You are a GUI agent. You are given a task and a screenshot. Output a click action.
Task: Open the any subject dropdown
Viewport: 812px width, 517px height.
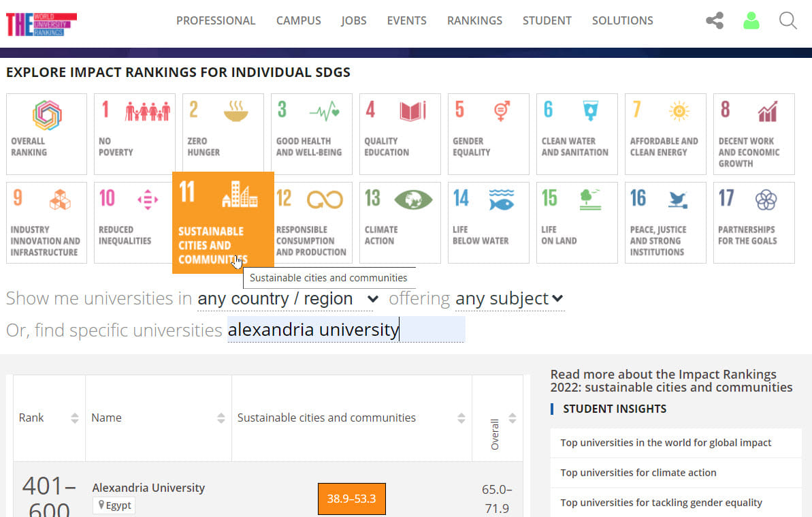pos(509,299)
